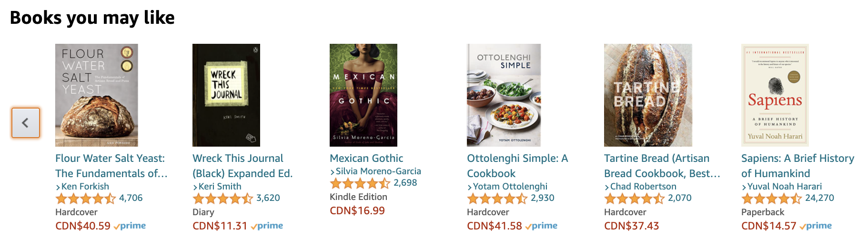
Task: Click the star rating for Mexican Gothic
Action: click(360, 183)
